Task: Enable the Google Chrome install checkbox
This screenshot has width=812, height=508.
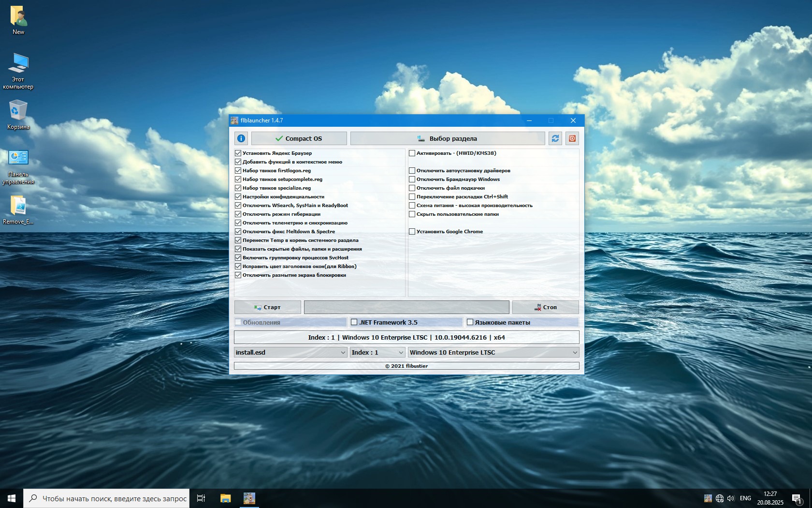Action: pyautogui.click(x=412, y=232)
